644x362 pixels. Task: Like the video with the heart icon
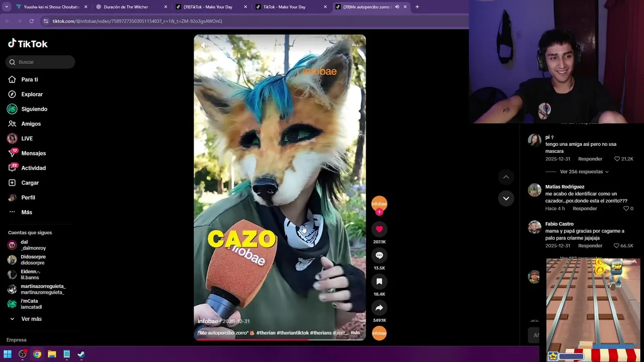tap(379, 229)
